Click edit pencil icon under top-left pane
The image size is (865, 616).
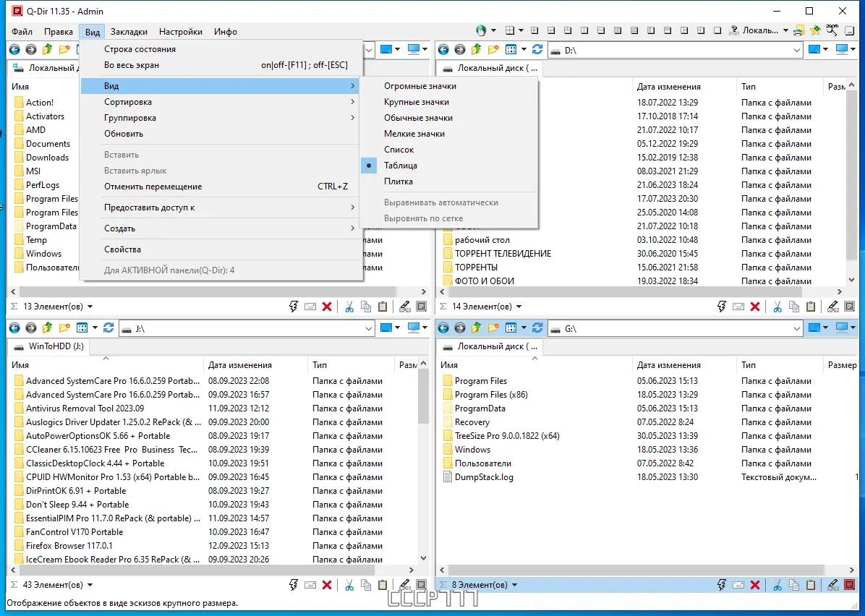[405, 307]
